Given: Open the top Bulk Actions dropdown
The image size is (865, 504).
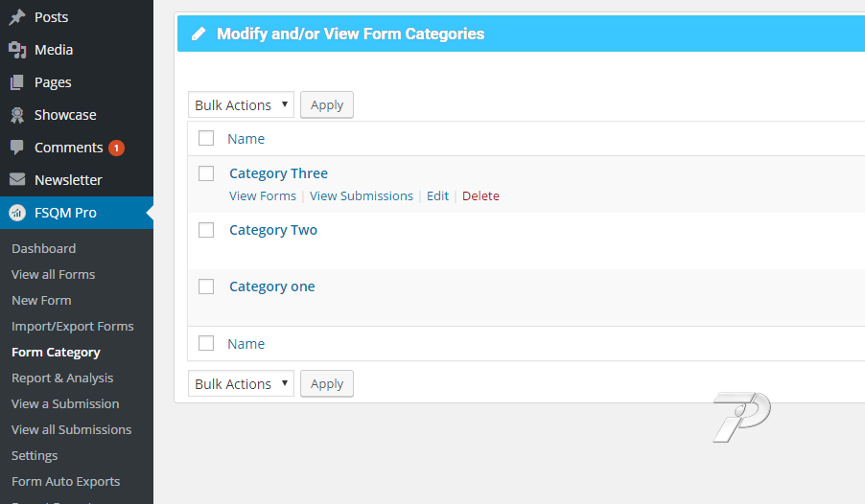Looking at the screenshot, I should pos(241,104).
